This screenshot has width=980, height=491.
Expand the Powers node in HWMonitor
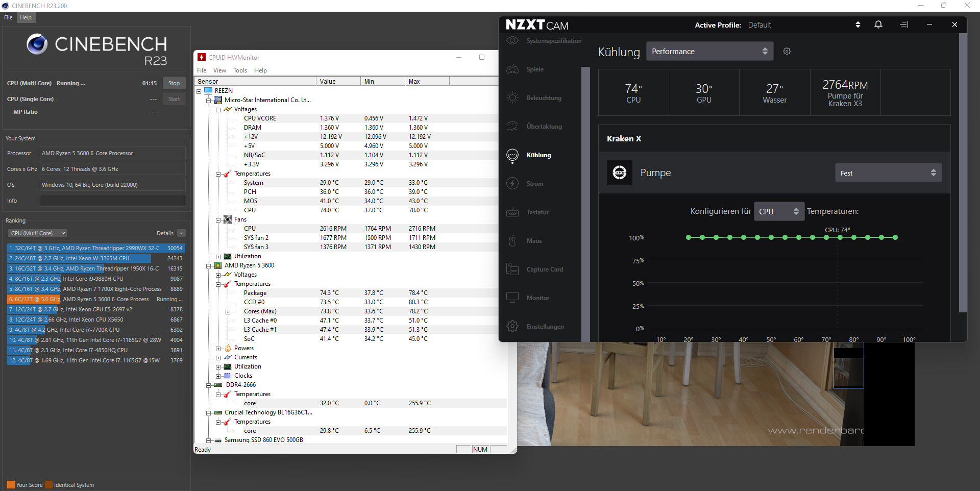[218, 349]
